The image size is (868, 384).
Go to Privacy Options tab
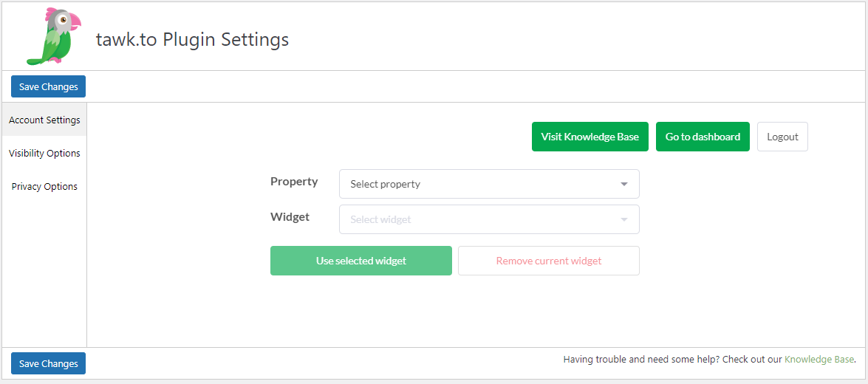tap(44, 187)
